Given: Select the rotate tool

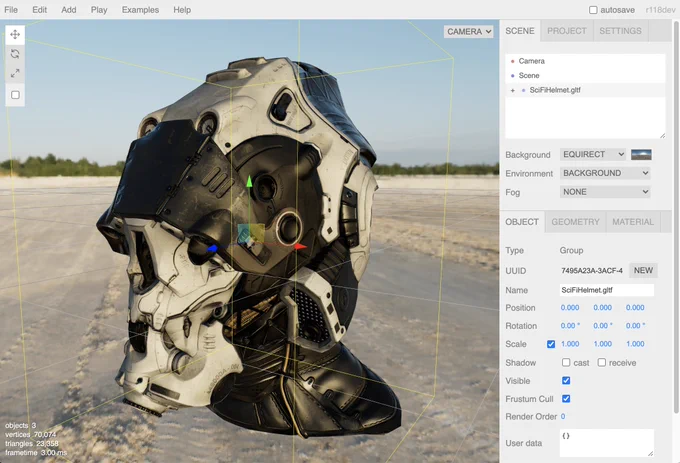Looking at the screenshot, I should (15, 54).
